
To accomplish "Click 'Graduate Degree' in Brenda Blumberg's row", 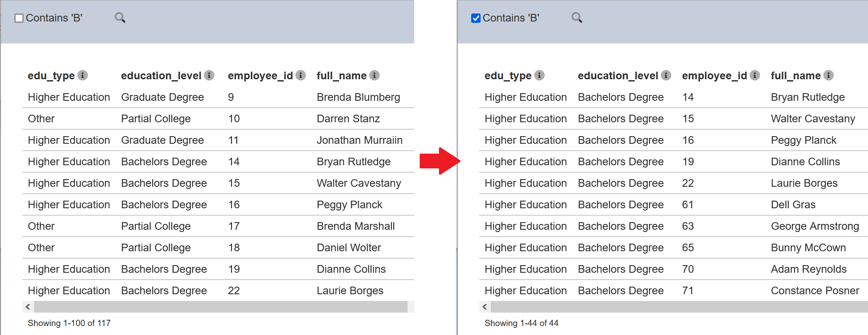I will pos(162,97).
